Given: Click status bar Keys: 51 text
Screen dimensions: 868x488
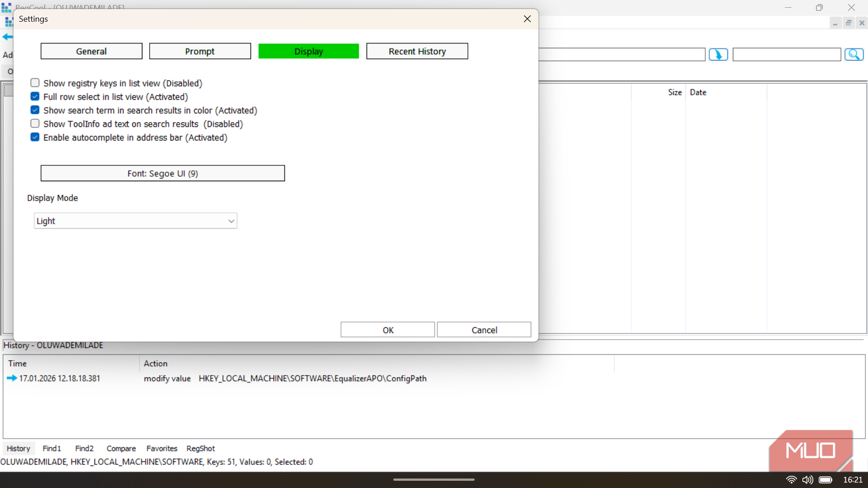Looking at the screenshot, I should pos(221,462).
